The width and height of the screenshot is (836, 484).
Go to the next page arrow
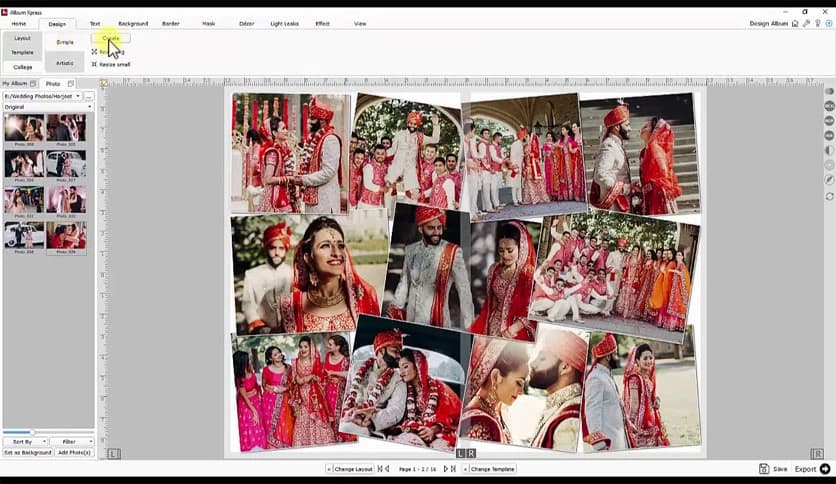(446, 469)
